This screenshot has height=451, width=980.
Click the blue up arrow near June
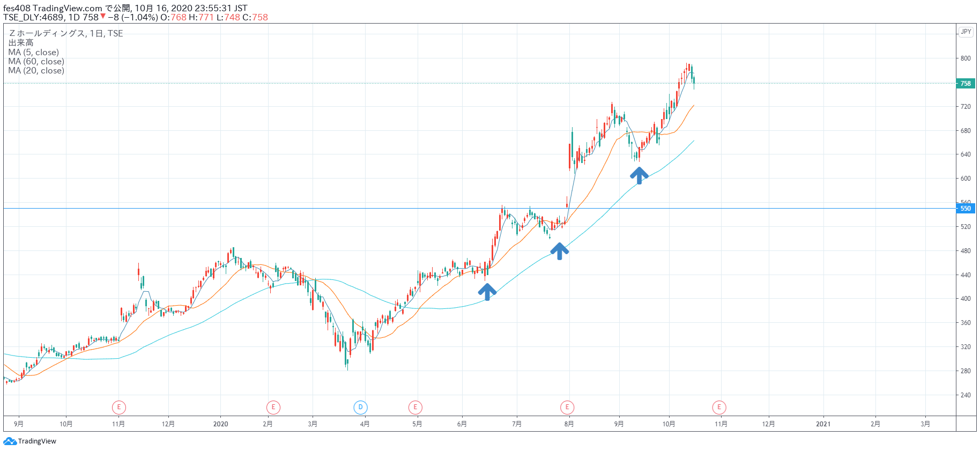click(487, 292)
